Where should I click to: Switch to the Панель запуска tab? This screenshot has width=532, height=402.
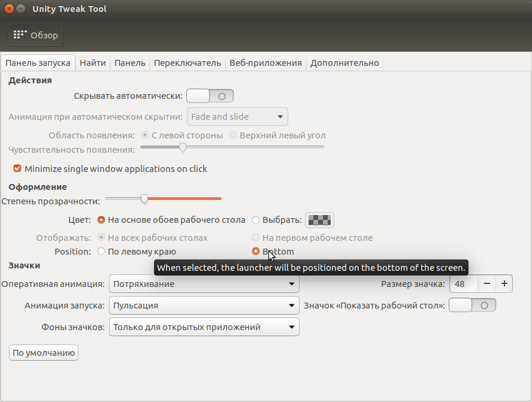[x=38, y=63]
